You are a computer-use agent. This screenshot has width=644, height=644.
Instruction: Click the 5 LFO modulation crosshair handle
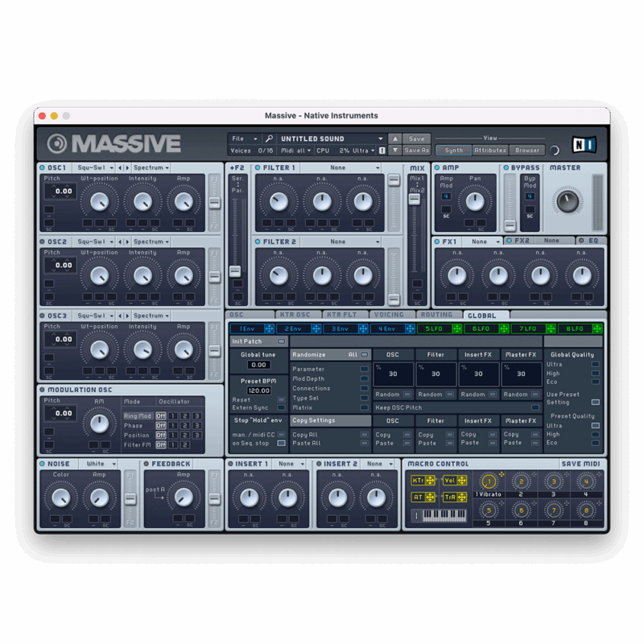click(456, 328)
